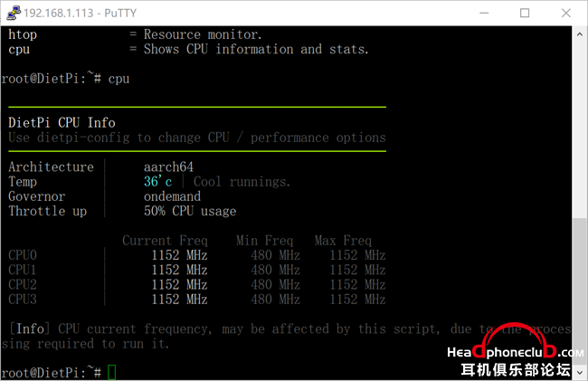Click the 'ondemand' governor value
The height and width of the screenshot is (381, 588).
[172, 196]
